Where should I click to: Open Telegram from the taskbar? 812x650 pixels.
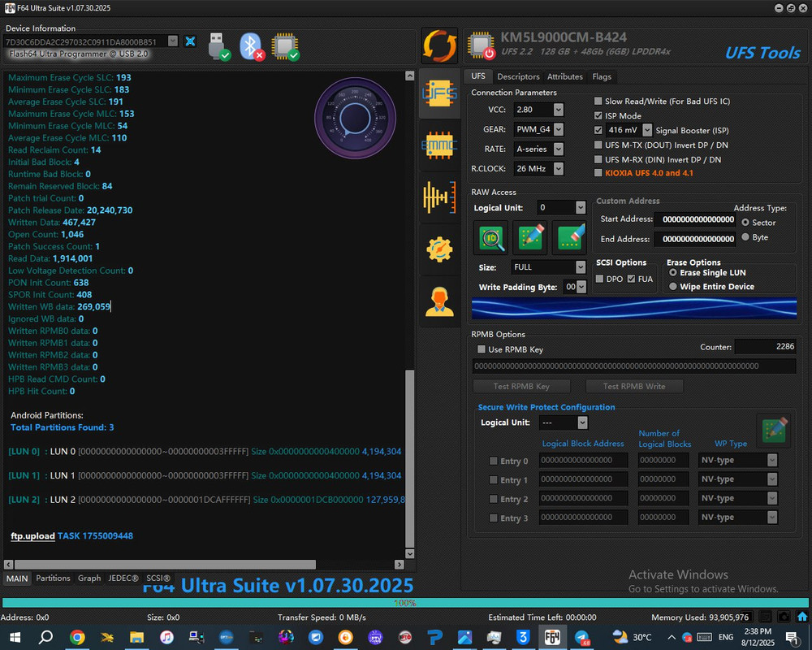click(582, 637)
